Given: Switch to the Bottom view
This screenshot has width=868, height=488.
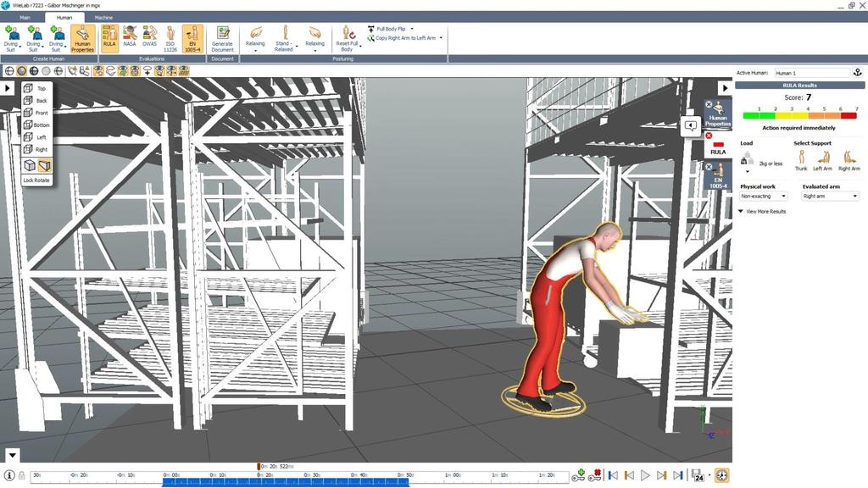Looking at the screenshot, I should coord(36,125).
